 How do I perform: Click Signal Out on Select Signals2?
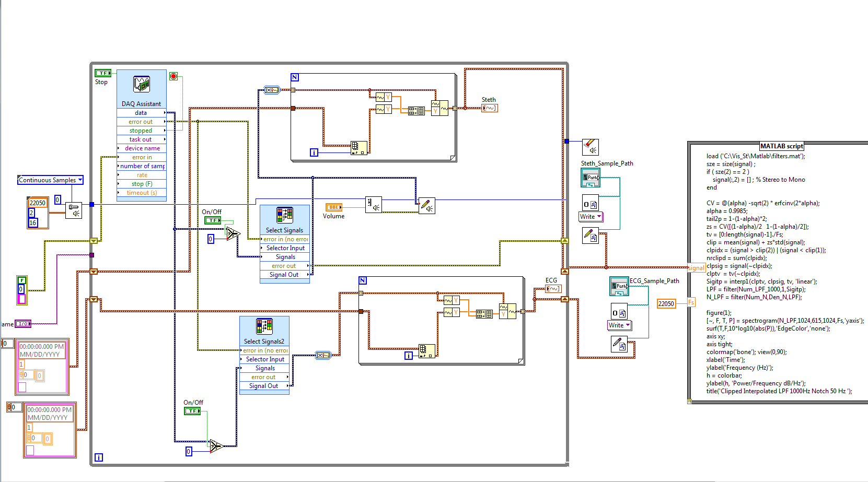click(264, 386)
